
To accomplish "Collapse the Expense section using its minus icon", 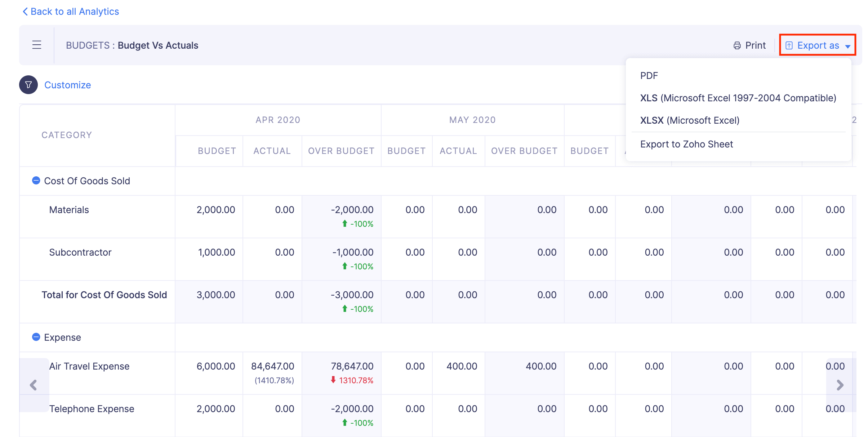I will [36, 337].
